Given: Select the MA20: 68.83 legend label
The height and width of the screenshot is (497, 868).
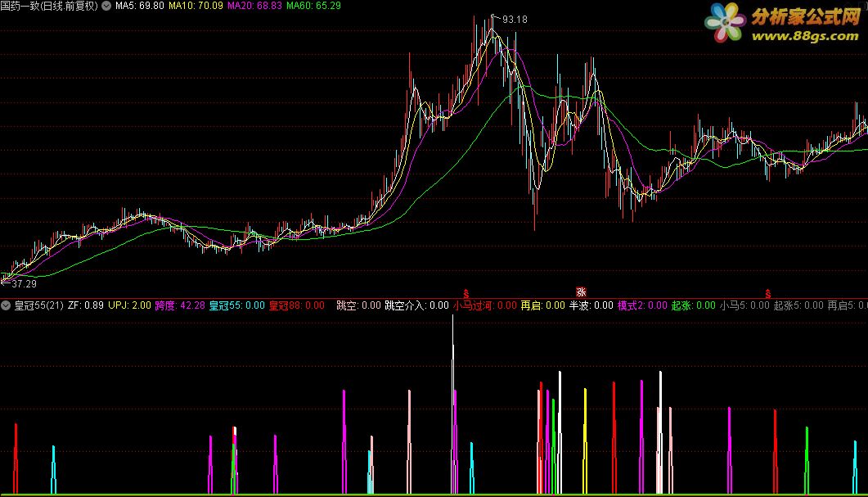Looking at the screenshot, I should [x=254, y=6].
